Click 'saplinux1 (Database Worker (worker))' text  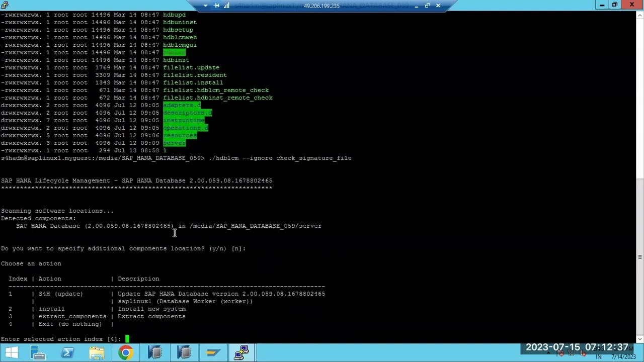point(185,301)
